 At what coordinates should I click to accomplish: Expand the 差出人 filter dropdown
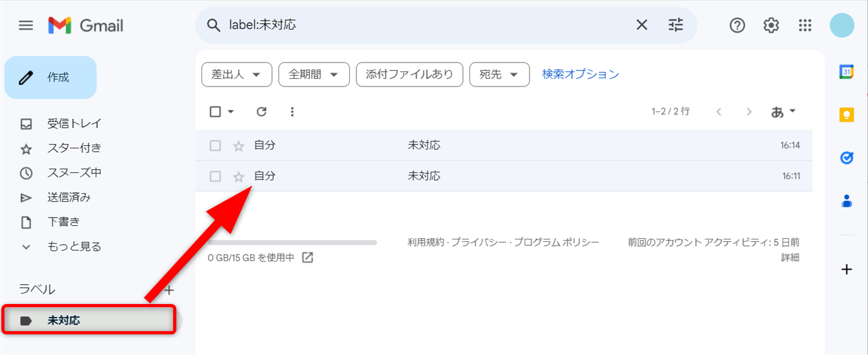(x=236, y=75)
